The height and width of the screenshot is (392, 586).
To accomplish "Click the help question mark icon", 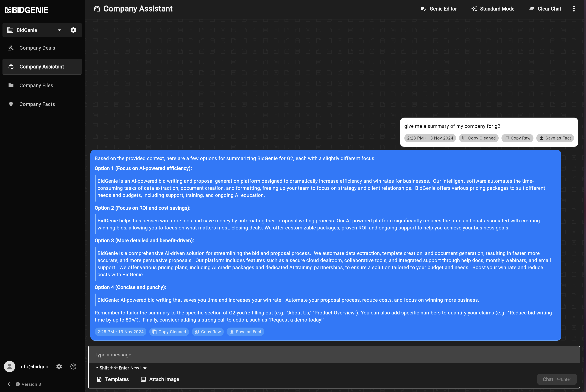I will (x=73, y=367).
